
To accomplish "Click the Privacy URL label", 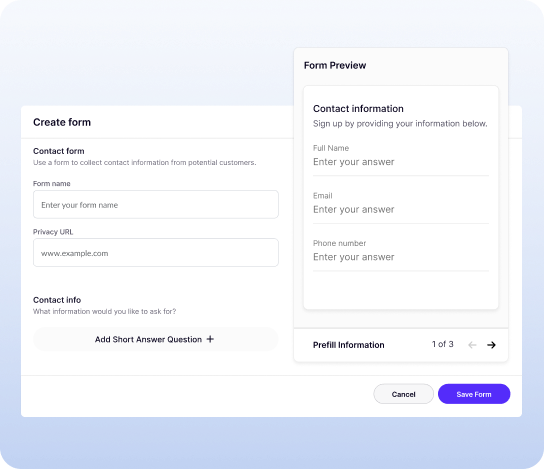I will 53,232.
